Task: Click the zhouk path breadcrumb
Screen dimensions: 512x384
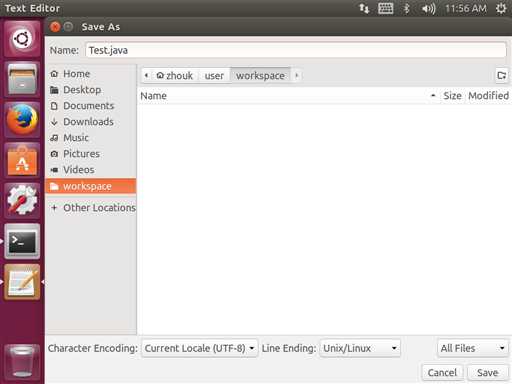Action: tap(175, 76)
